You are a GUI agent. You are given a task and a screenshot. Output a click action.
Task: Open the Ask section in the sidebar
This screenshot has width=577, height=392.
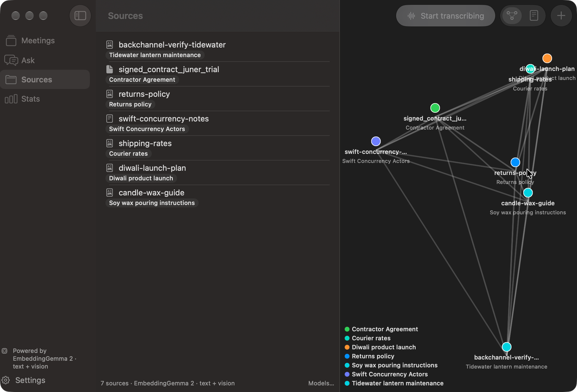pos(45,60)
